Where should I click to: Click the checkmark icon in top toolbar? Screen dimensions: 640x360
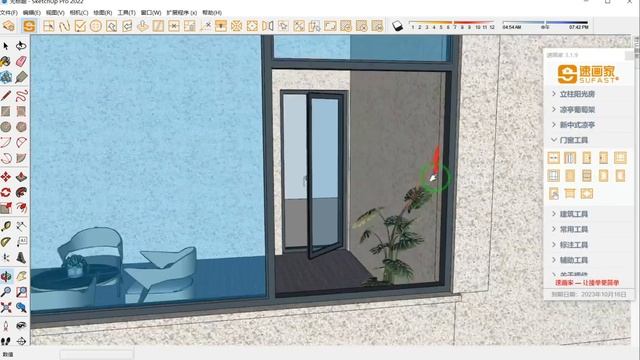80,26
